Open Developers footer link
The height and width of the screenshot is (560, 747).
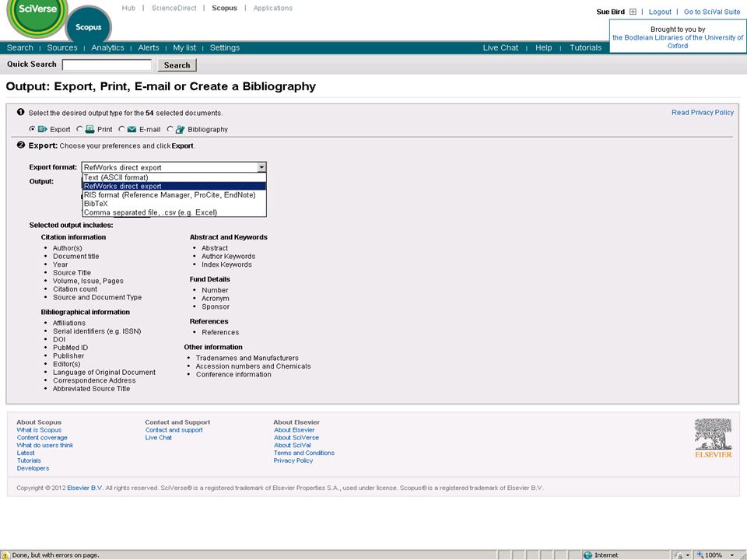click(x=33, y=468)
